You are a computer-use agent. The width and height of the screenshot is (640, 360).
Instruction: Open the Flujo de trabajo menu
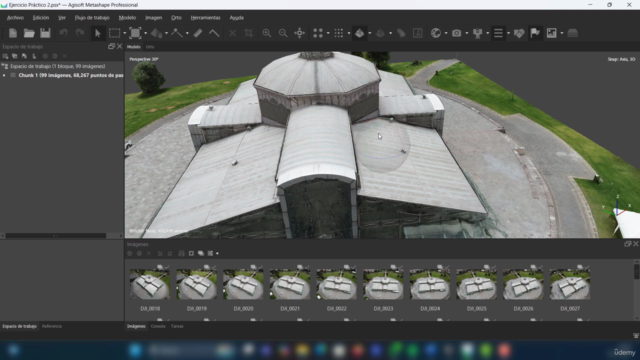92,18
